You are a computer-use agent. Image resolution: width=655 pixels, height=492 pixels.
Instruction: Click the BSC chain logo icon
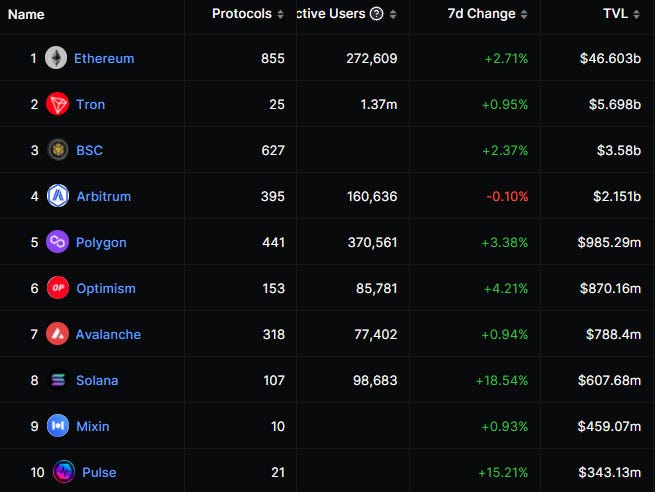point(58,150)
